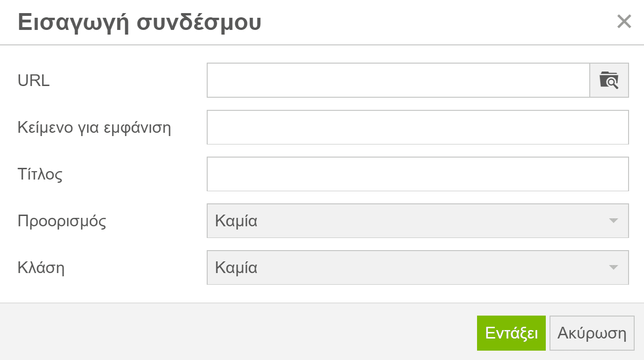The image size is (644, 360).
Task: Click the Προορισμός label
Action: [x=62, y=221]
